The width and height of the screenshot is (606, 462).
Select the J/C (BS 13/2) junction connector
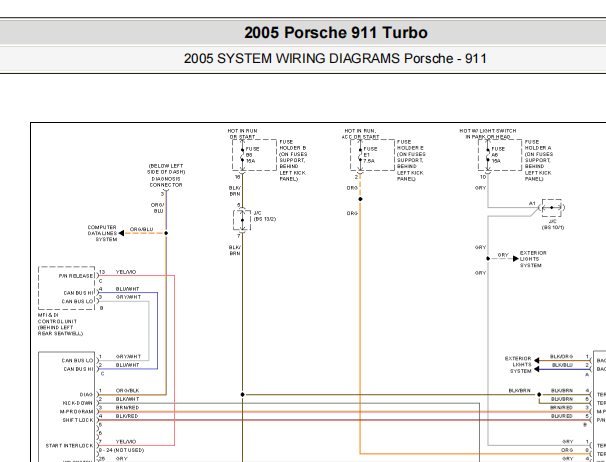coord(242,220)
